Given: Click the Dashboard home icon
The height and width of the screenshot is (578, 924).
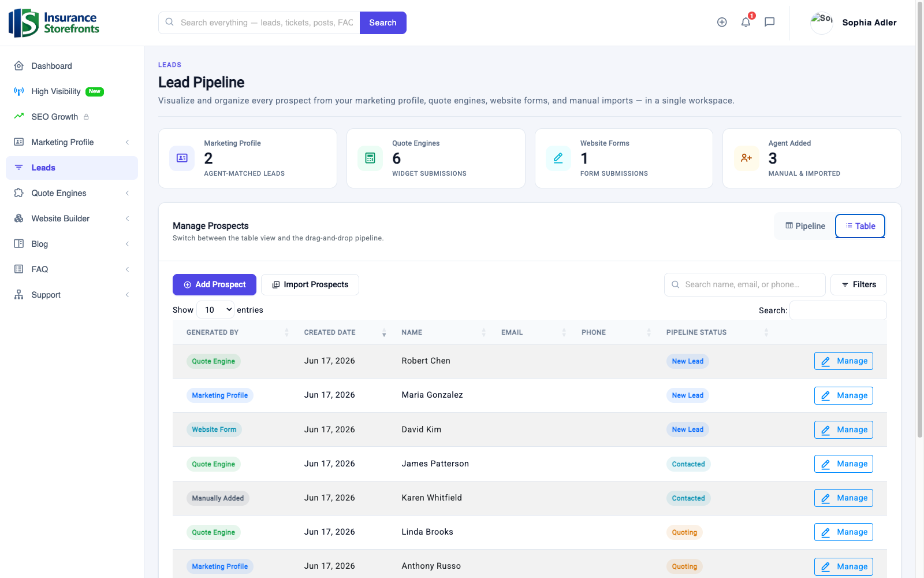Looking at the screenshot, I should (x=19, y=66).
